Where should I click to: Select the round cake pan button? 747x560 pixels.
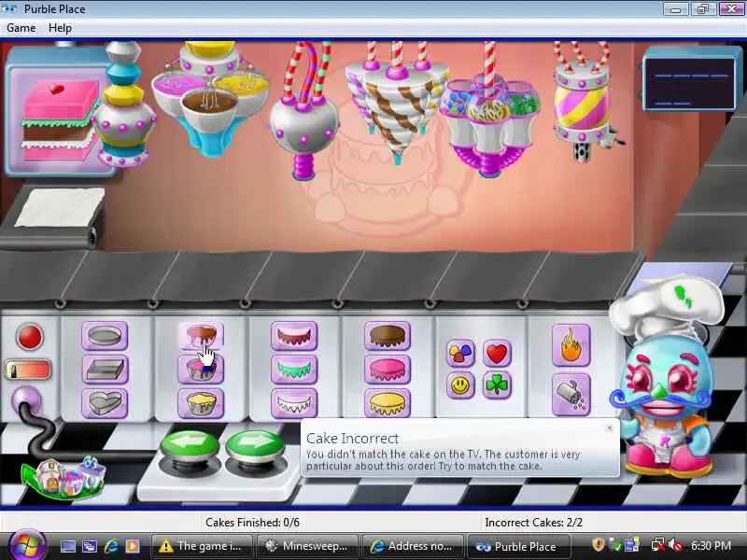[x=105, y=336]
